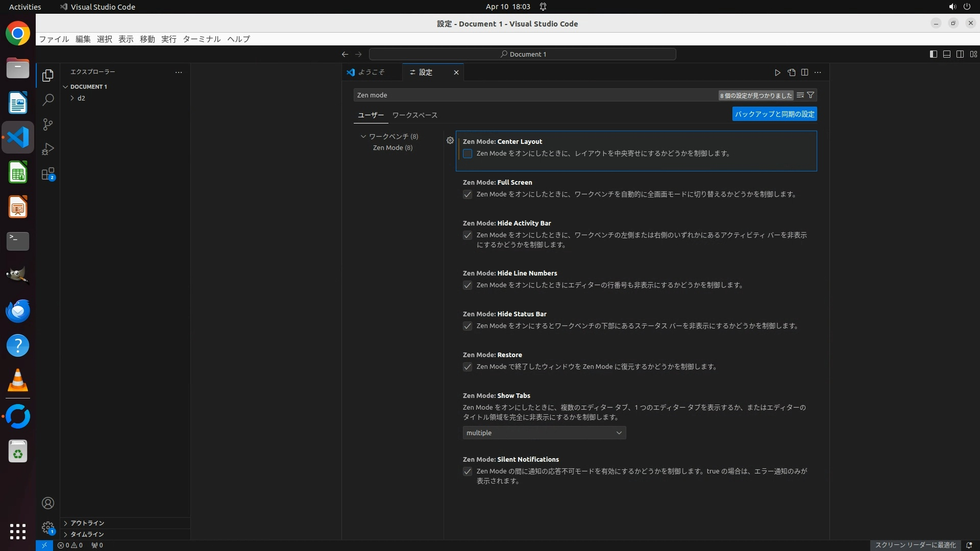Viewport: 980px width, 551px height.
Task: Open the Search view in activity bar
Action: (x=48, y=100)
